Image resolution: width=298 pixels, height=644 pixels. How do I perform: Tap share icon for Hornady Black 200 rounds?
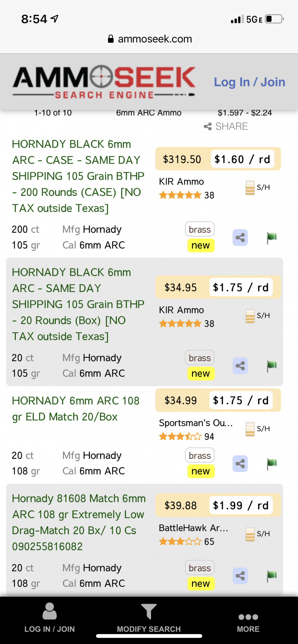point(240,237)
